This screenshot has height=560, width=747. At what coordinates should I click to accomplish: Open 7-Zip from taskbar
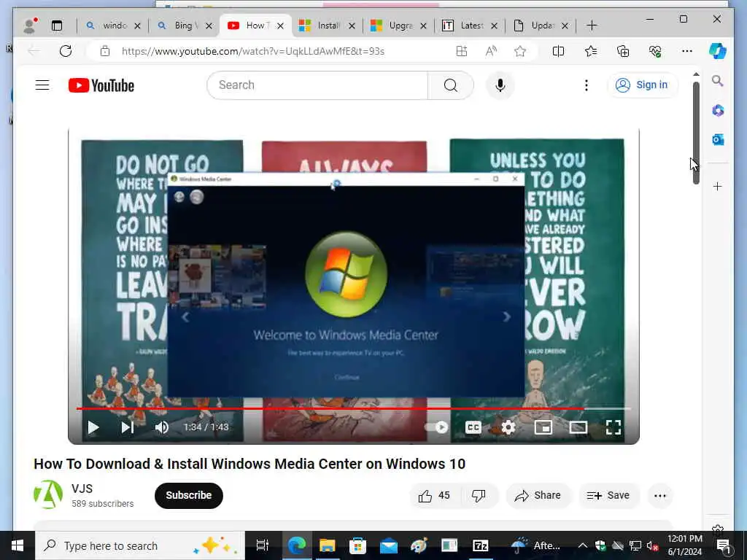click(480, 545)
